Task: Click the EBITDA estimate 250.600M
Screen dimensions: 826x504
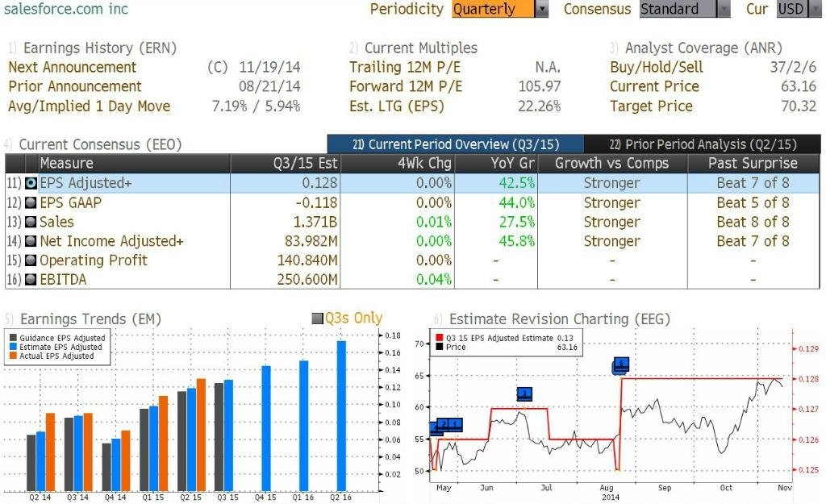Action: [x=307, y=280]
